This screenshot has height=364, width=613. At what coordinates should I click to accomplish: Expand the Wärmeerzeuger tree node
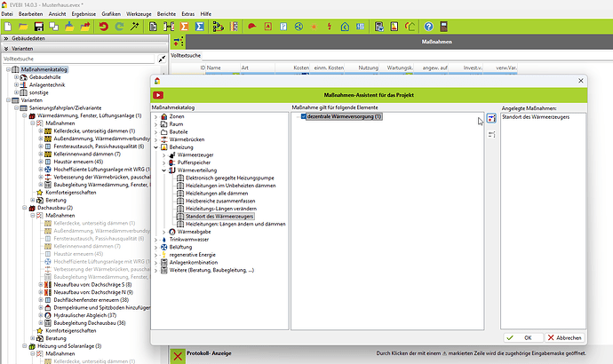163,154
